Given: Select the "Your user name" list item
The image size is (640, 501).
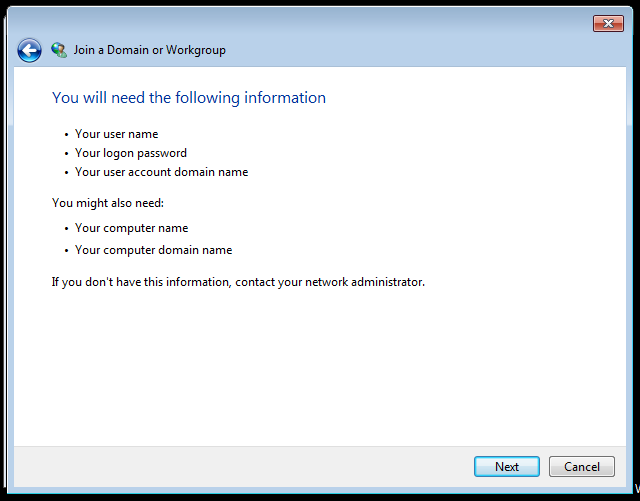Looking at the screenshot, I should pos(116,134).
